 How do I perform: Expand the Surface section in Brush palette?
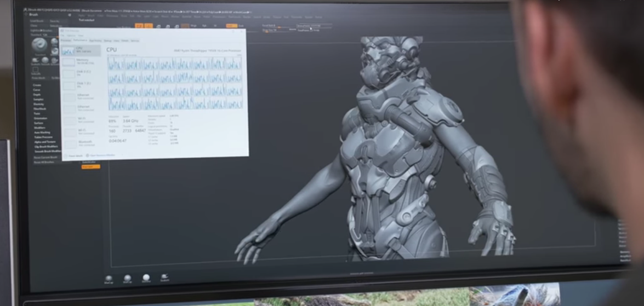[x=38, y=123]
